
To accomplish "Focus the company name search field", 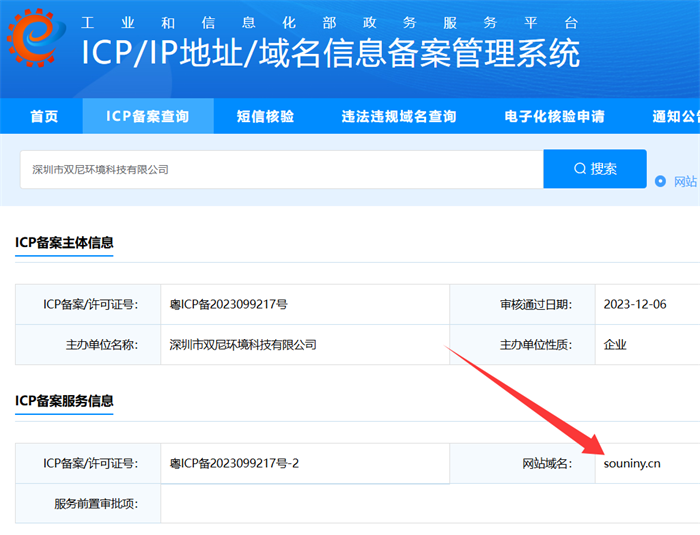I will [x=282, y=169].
